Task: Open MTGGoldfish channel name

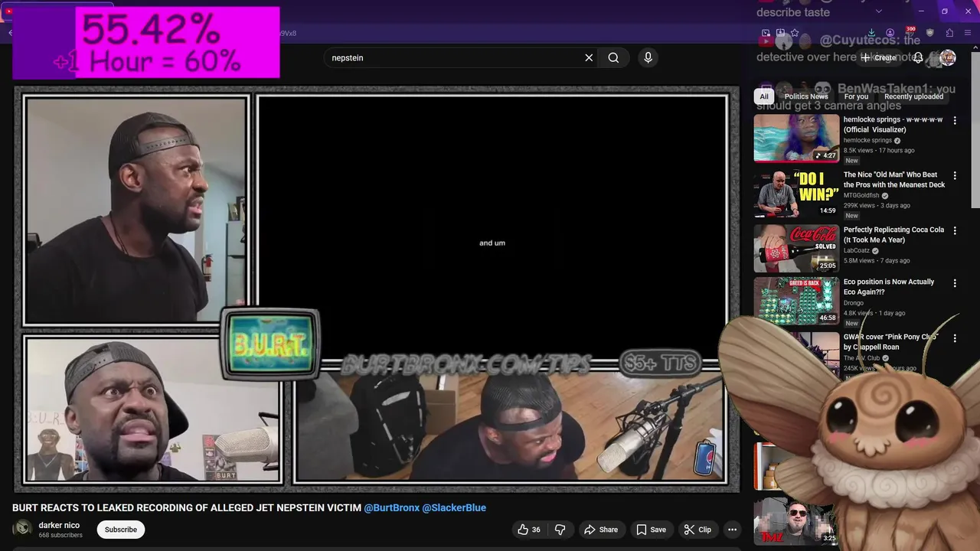Action: [861, 195]
